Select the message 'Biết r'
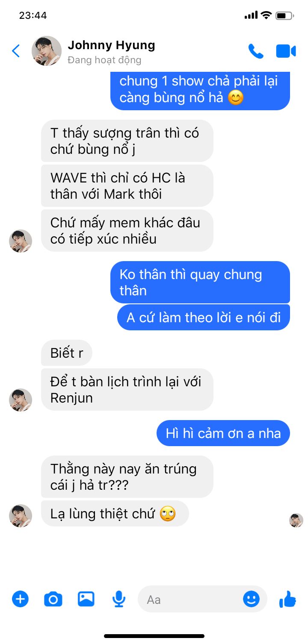The image size is (308, 644). pyautogui.click(x=67, y=353)
